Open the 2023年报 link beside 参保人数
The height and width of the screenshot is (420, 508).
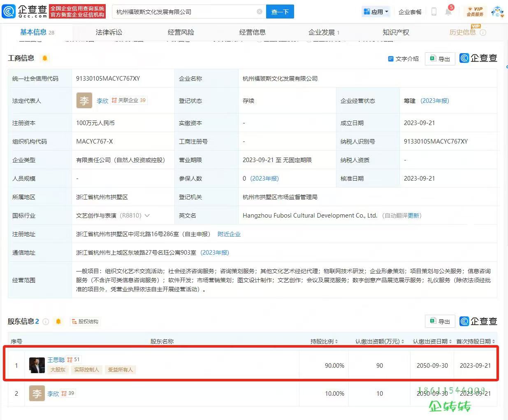point(264,179)
